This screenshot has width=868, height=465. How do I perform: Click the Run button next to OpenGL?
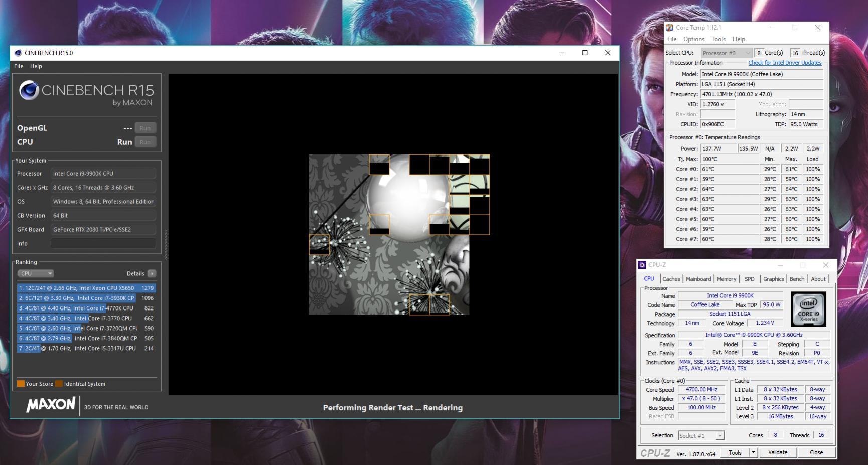(145, 128)
